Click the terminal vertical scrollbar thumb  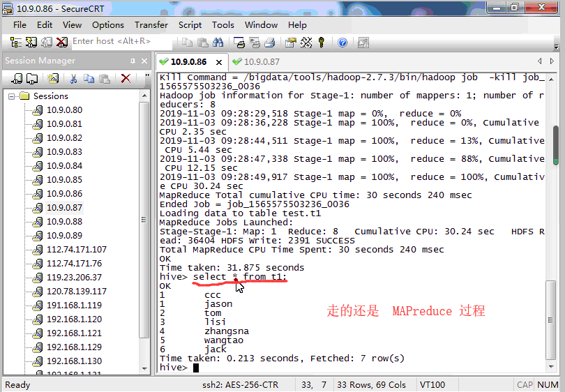(555, 143)
